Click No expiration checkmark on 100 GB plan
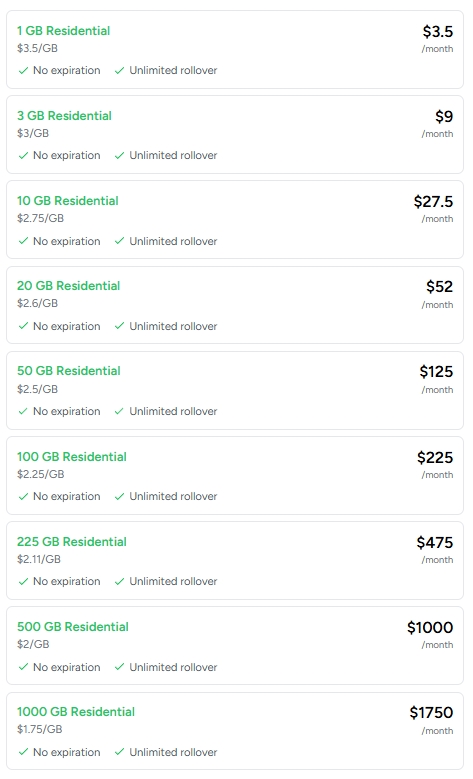Viewport: 473px width, 779px height. coord(23,496)
